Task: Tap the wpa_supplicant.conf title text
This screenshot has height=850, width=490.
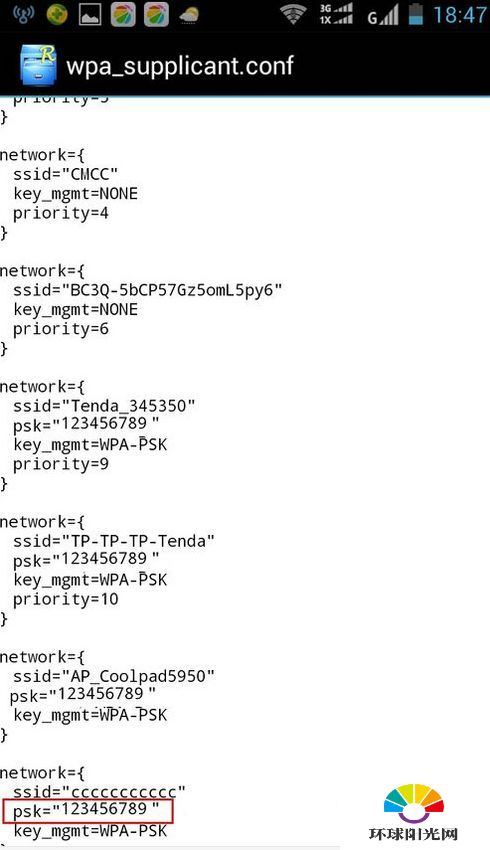Action: tap(180, 66)
